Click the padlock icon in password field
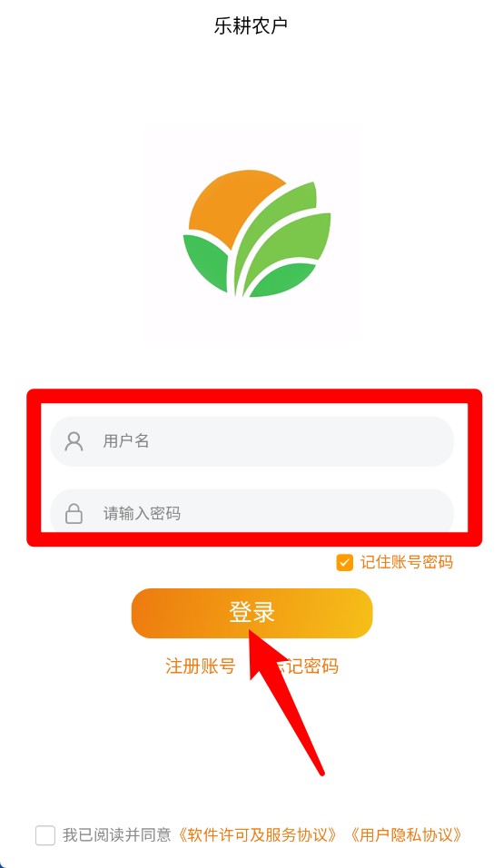 74,513
